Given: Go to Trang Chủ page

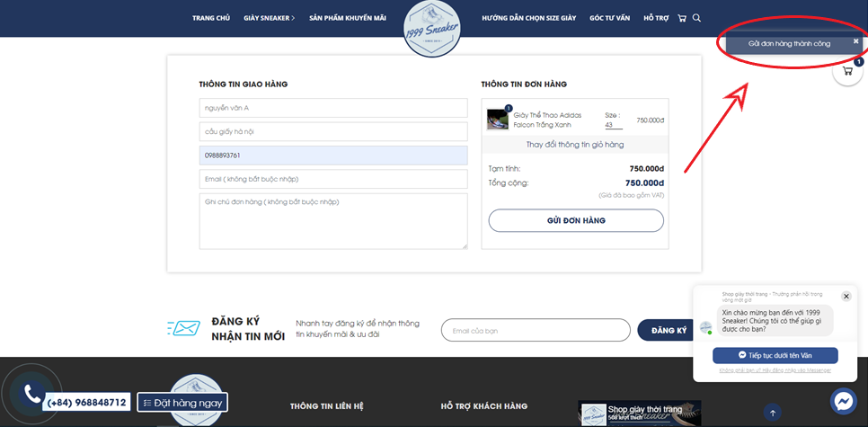Looking at the screenshot, I should pos(211,18).
